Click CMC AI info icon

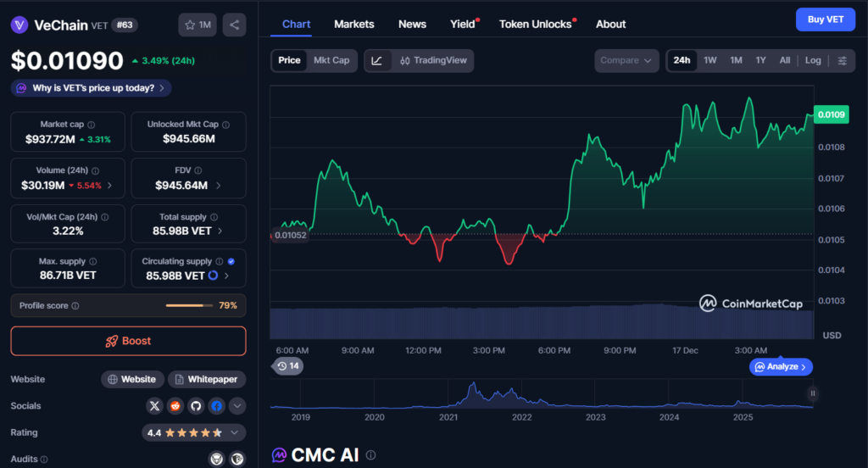click(x=371, y=454)
